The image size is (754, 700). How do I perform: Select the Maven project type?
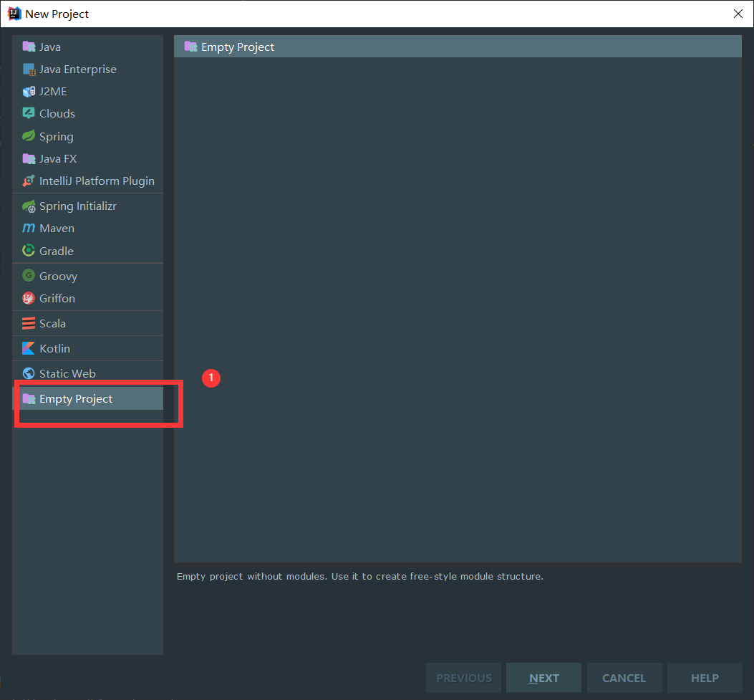pyautogui.click(x=57, y=228)
